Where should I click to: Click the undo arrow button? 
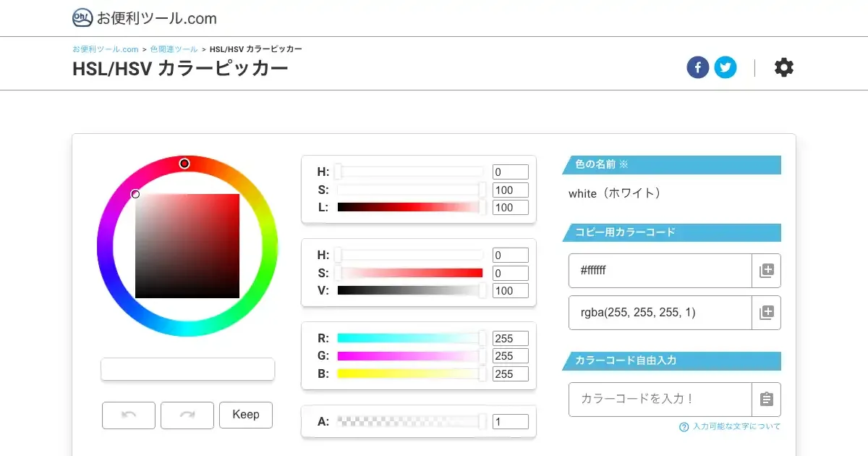tap(129, 415)
